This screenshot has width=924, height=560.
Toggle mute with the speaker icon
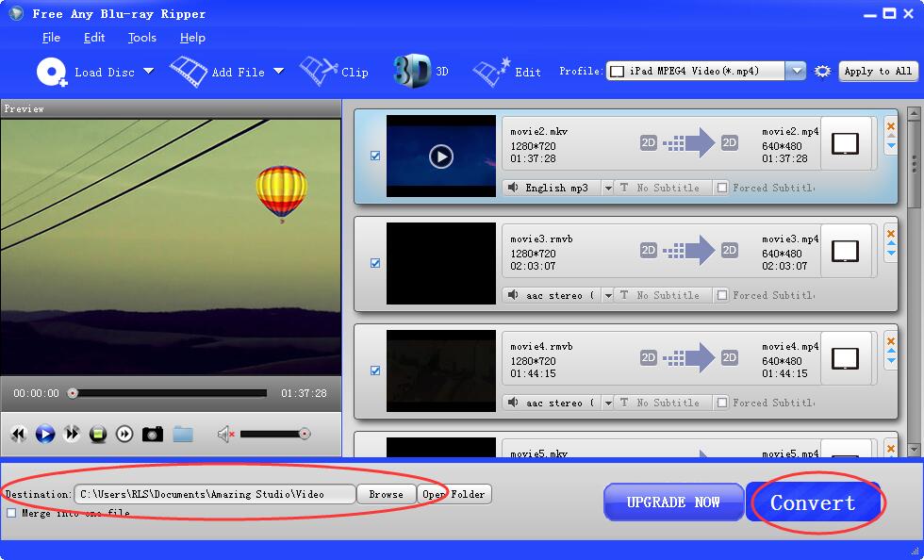pos(225,435)
